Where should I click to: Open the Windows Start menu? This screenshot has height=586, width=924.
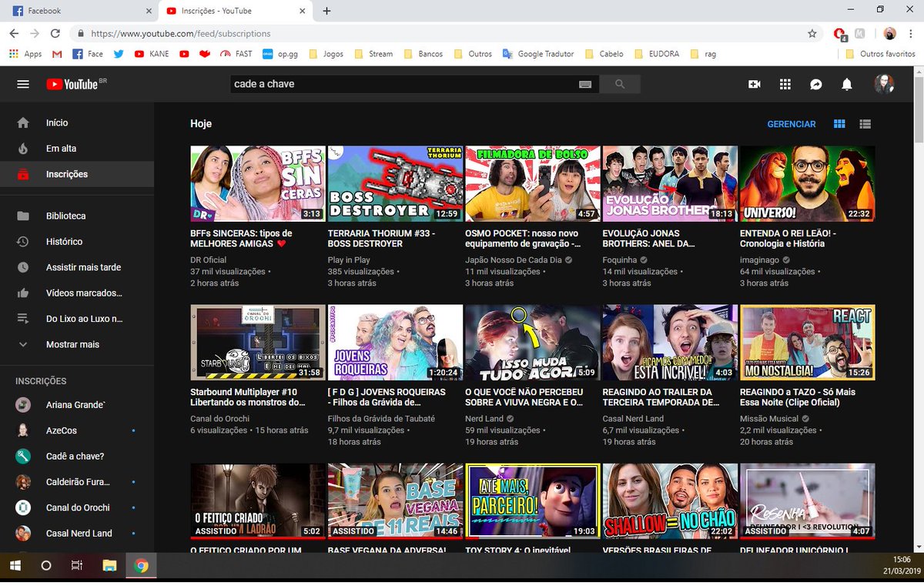click(15, 565)
